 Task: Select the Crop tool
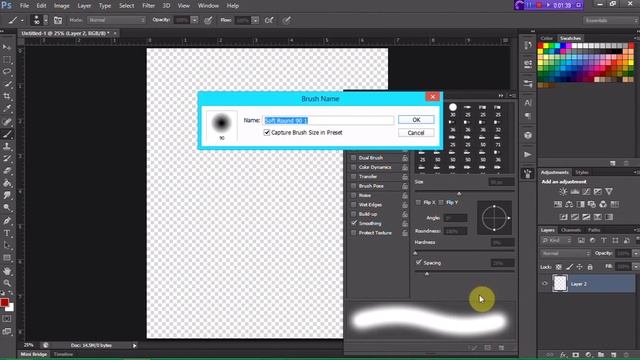tap(7, 96)
